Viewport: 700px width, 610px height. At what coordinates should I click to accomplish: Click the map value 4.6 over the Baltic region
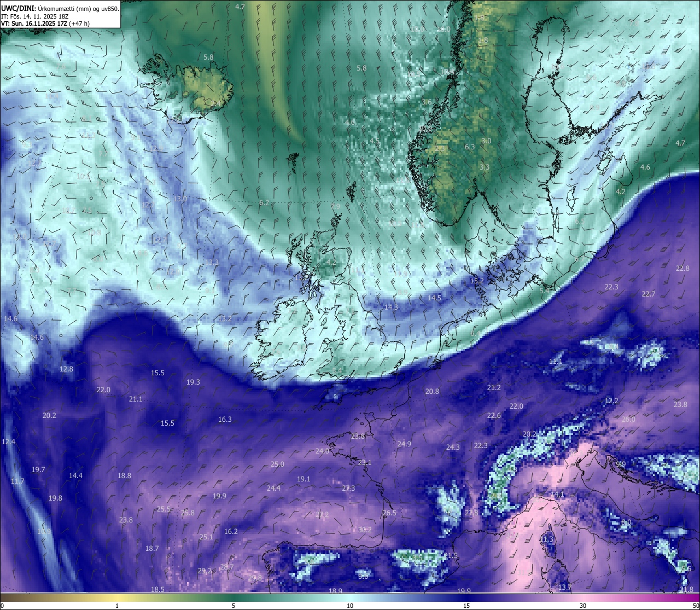[645, 167]
